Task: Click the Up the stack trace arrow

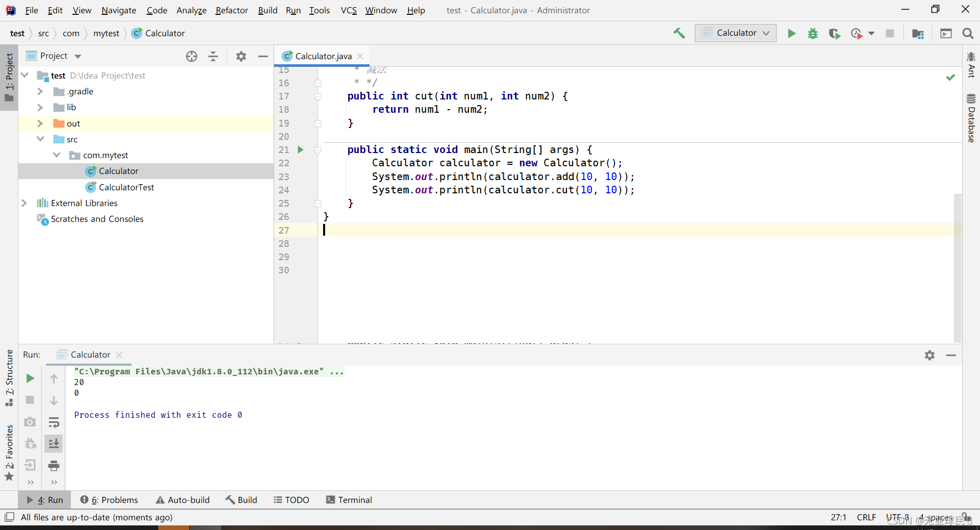Action: 54,378
